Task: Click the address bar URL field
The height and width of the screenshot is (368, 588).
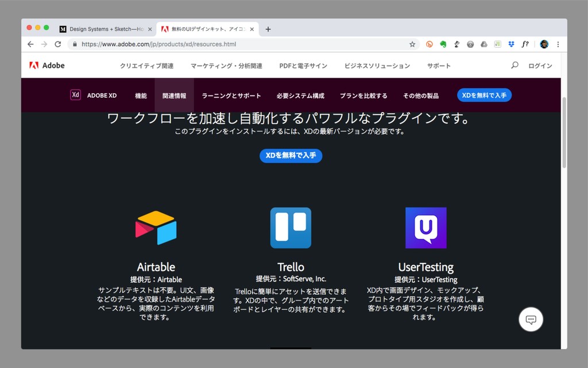Action: coord(243,44)
